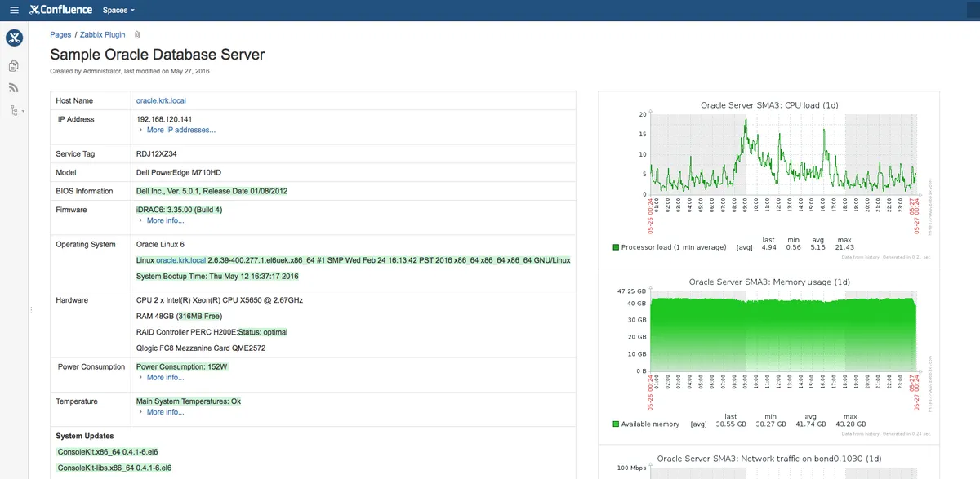Screen dimensions: 980x479
Task: Open the Spaces dropdown menu
Action: [118, 11]
